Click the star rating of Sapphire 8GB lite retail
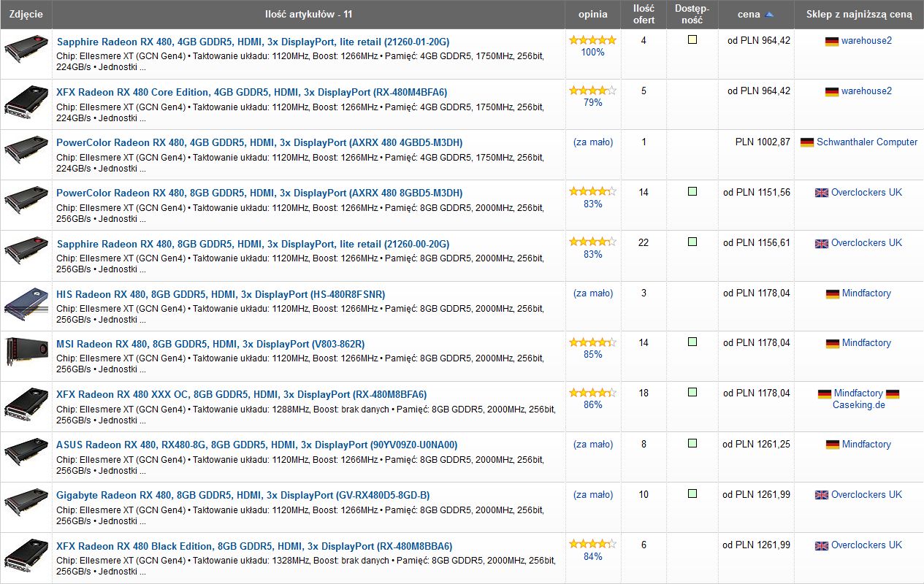The image size is (924, 584). click(x=592, y=242)
